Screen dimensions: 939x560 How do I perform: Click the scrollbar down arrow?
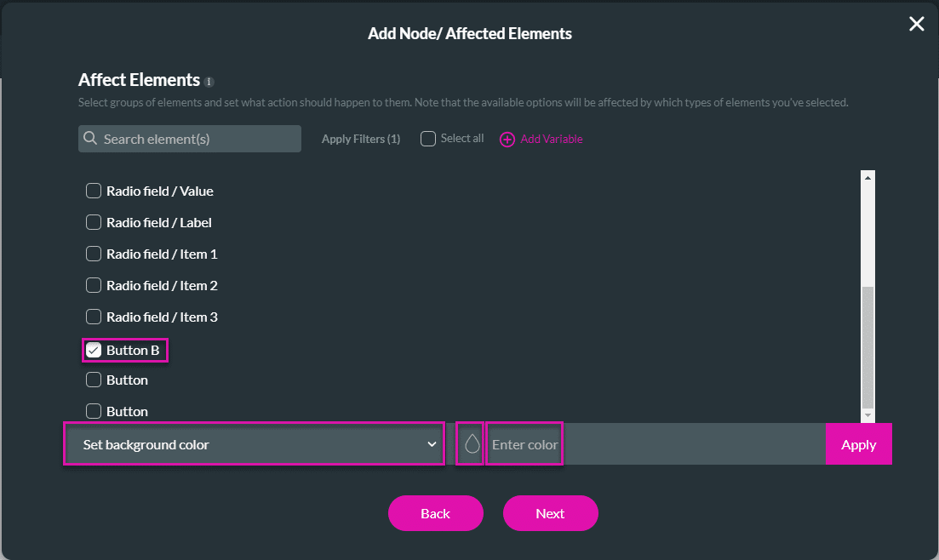[x=867, y=416]
